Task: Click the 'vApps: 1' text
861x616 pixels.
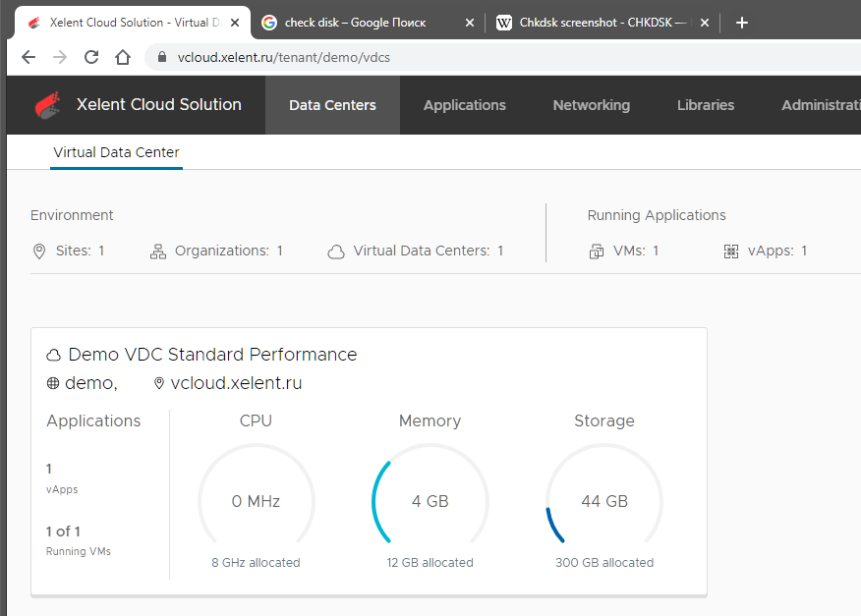Action: click(x=777, y=251)
